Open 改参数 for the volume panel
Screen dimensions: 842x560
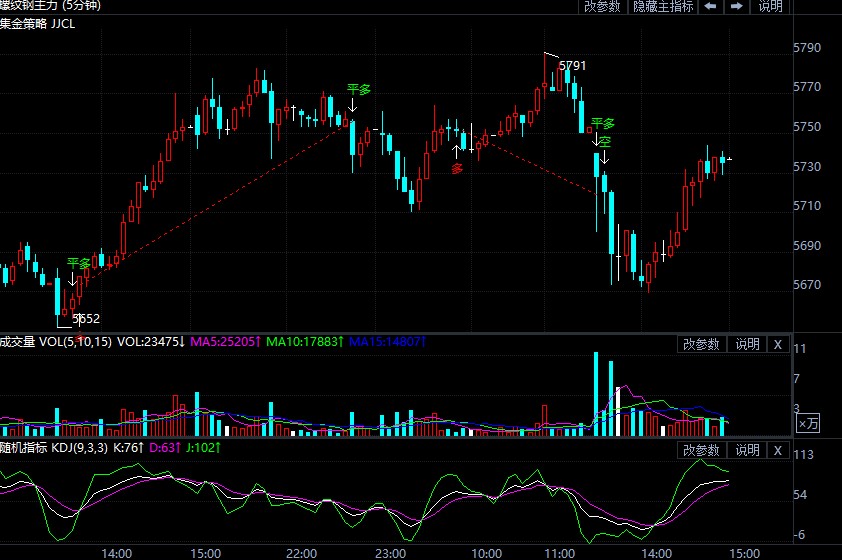coord(702,344)
